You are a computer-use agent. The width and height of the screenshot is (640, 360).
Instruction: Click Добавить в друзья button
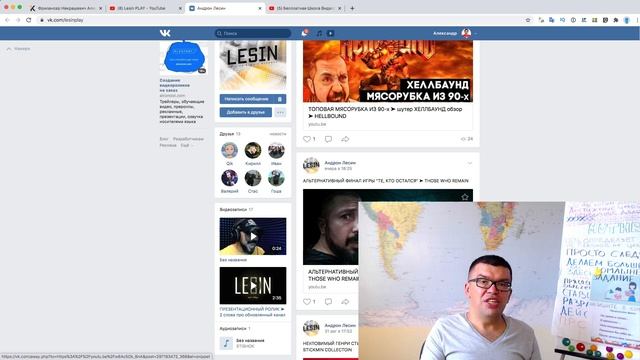click(246, 112)
